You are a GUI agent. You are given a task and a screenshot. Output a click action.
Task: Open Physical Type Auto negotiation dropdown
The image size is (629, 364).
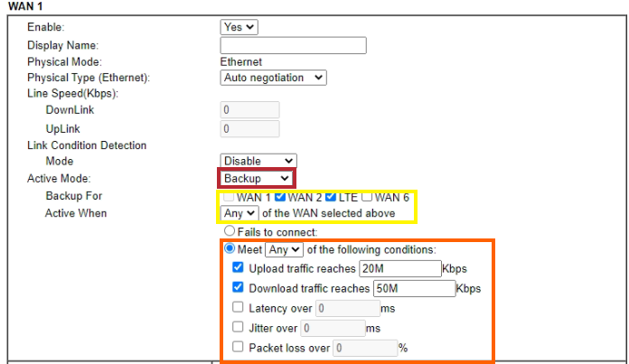(273, 78)
